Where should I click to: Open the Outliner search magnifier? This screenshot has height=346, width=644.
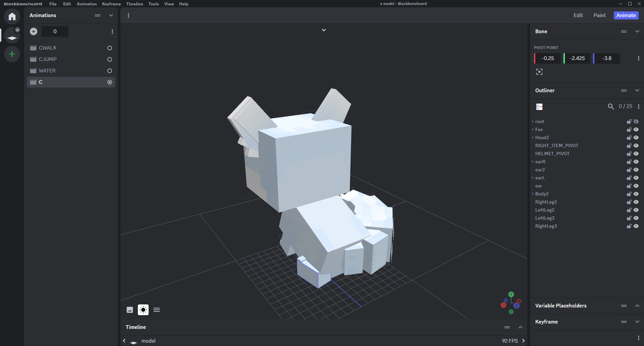point(611,107)
